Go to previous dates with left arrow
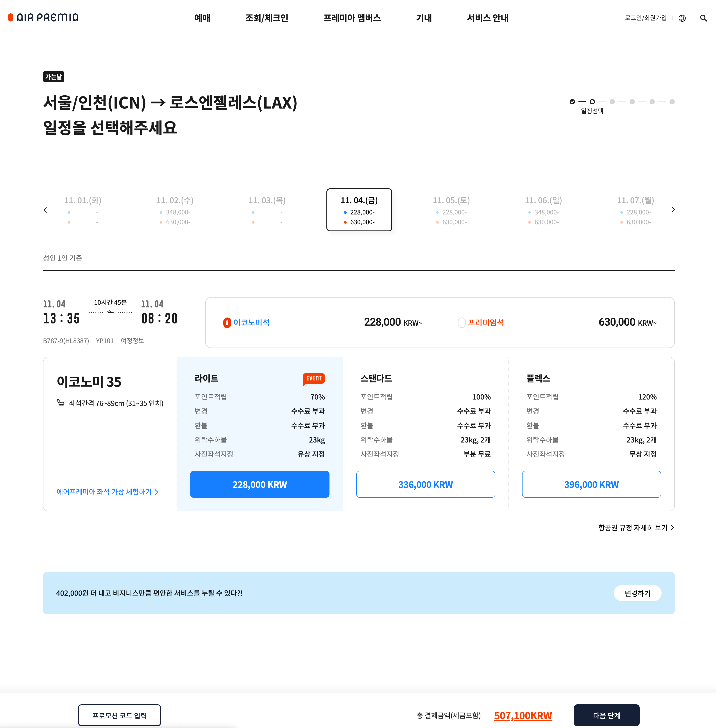Image resolution: width=716 pixels, height=728 pixels. (x=45, y=210)
